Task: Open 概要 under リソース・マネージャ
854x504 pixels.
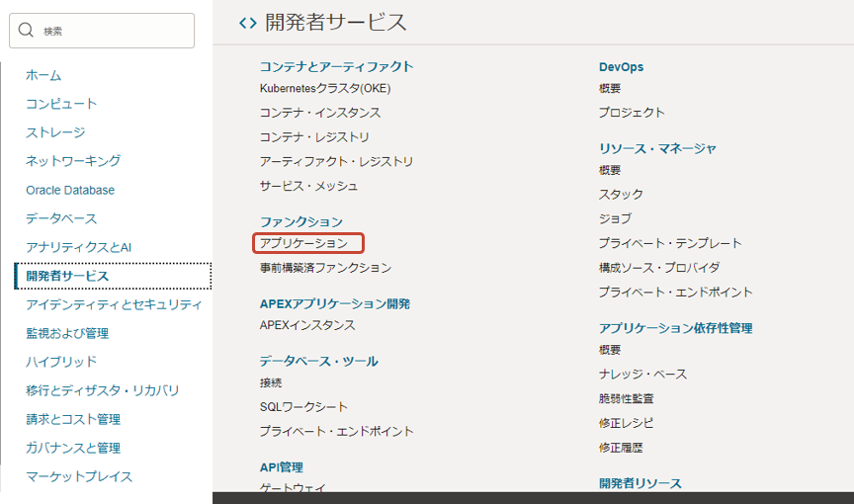Action: [x=610, y=170]
